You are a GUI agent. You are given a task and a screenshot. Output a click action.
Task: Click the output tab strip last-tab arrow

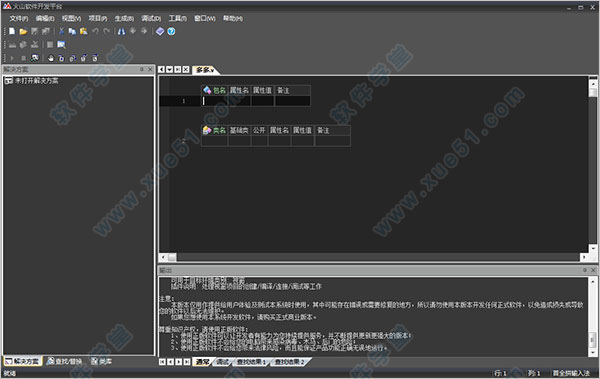click(187, 361)
